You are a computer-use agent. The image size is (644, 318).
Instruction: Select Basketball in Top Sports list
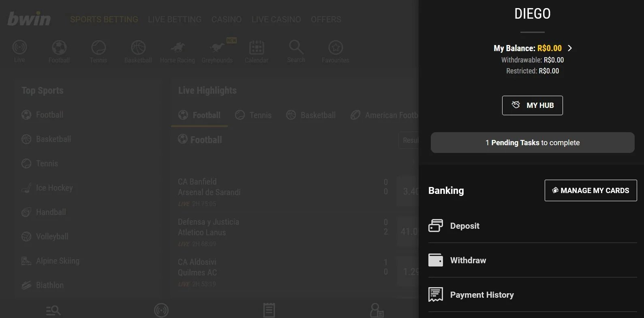coord(53,139)
